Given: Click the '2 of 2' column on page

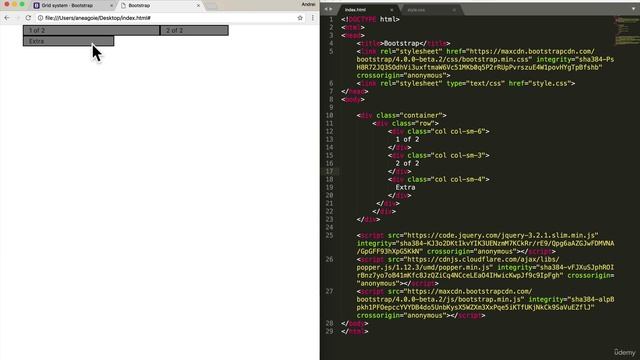Looking at the screenshot, I should pos(194,30).
